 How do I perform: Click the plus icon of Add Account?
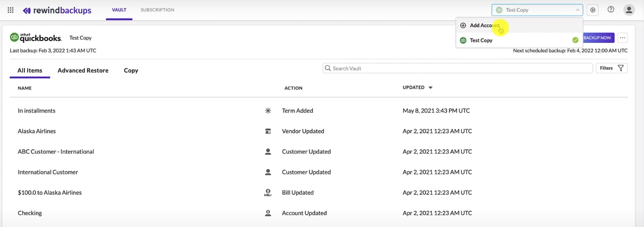click(x=463, y=25)
